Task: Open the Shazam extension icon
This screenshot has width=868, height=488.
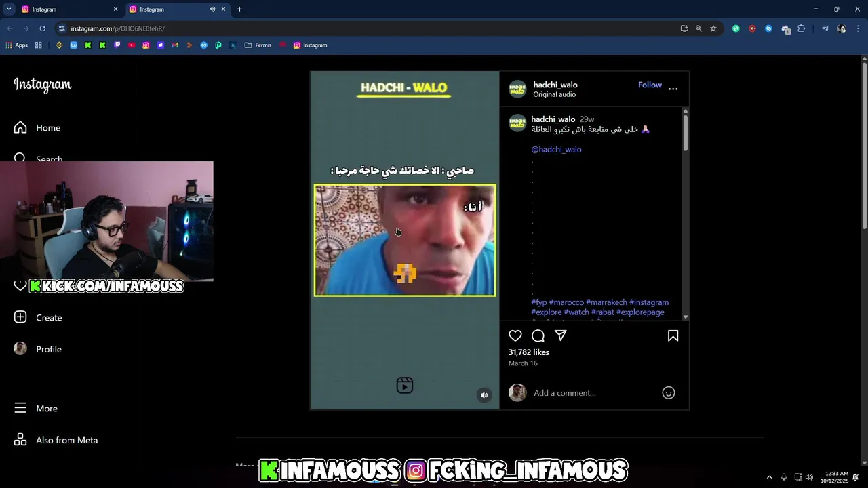Action: pos(768,28)
